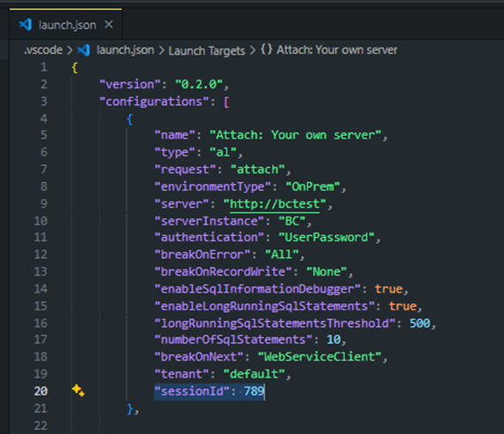Screen dimensions: 504x434
Task: Click the "enableSqlInformationDebugger" key
Action: (x=257, y=289)
